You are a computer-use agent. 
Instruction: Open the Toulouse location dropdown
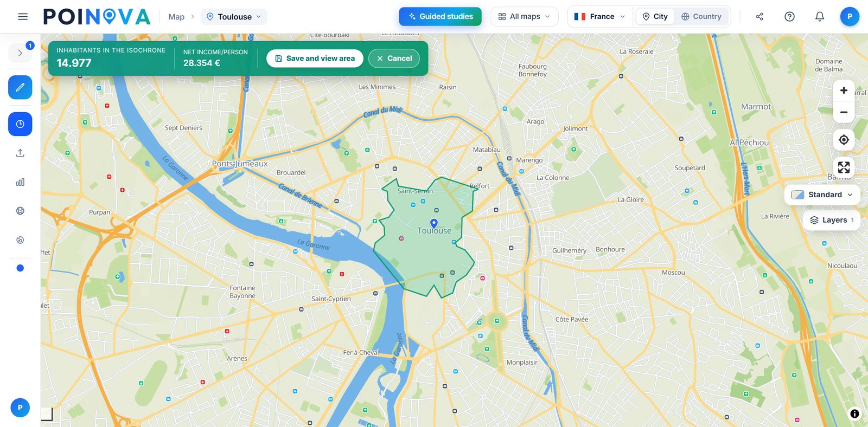pos(234,17)
